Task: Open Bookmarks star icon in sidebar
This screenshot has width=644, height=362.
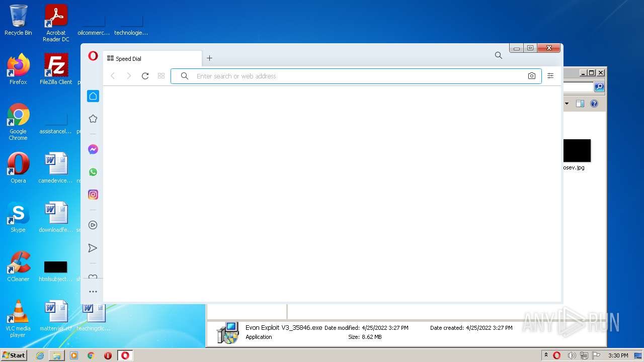Action: point(93,119)
